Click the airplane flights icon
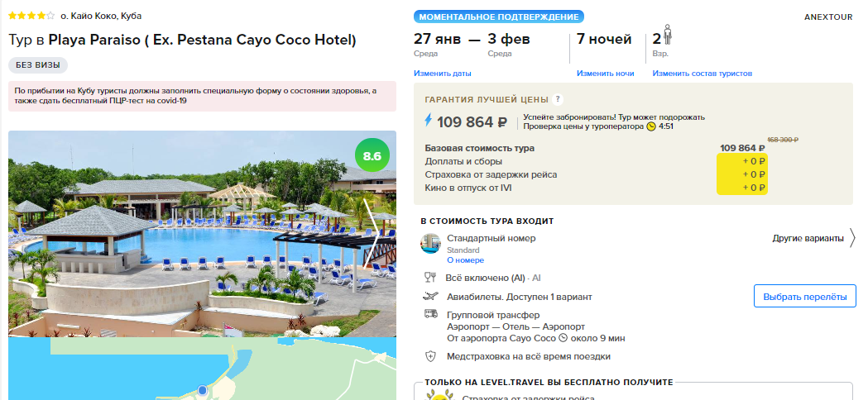 point(430,296)
